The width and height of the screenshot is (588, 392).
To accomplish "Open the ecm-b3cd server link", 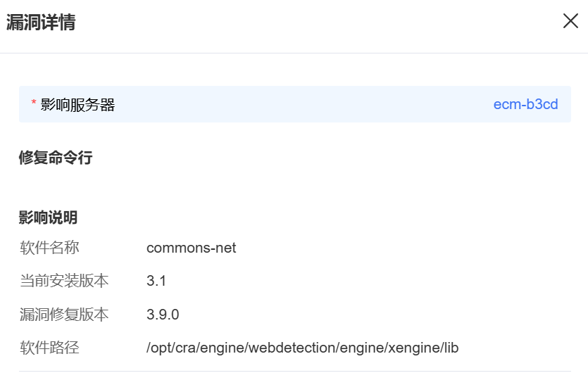I will click(525, 104).
